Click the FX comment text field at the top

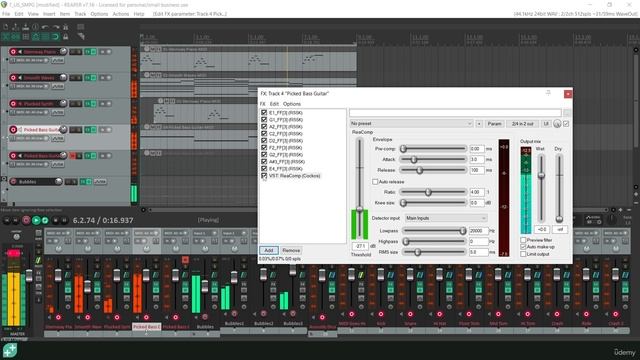coord(455,113)
